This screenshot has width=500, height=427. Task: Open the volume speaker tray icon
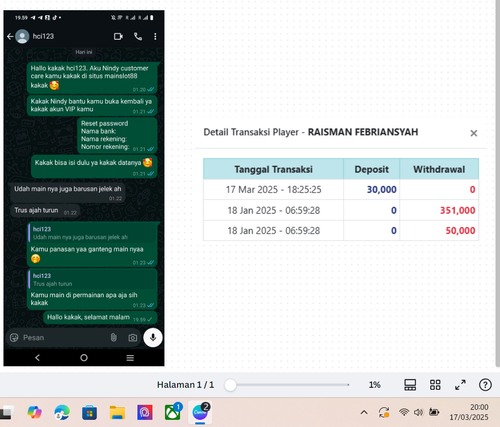(x=419, y=413)
